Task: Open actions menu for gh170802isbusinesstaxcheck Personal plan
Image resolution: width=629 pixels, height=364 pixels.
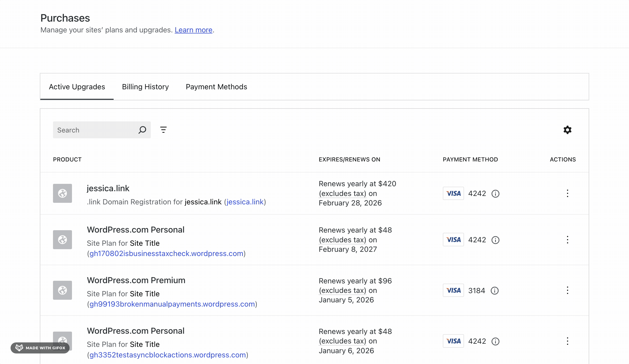Action: (567, 240)
